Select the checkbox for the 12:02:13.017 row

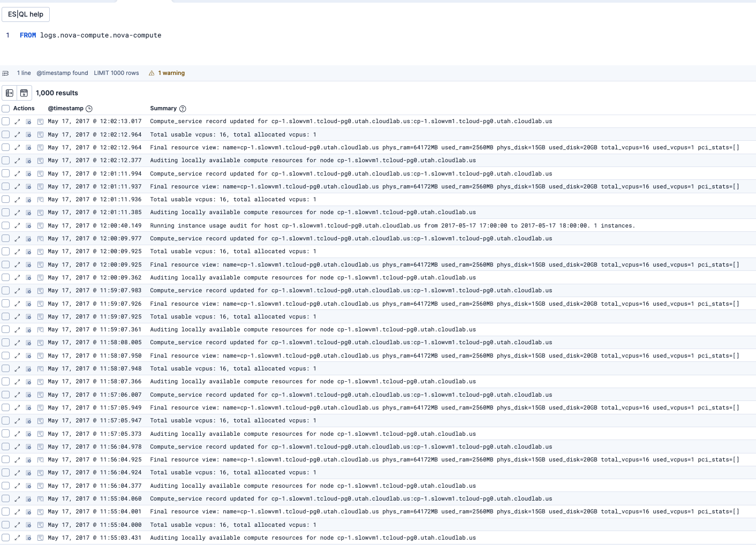[6, 122]
